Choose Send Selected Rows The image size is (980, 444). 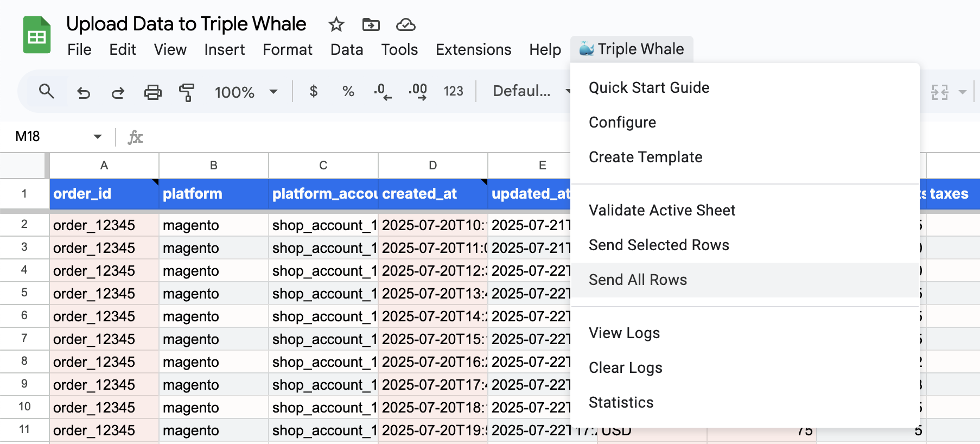tap(745, 245)
